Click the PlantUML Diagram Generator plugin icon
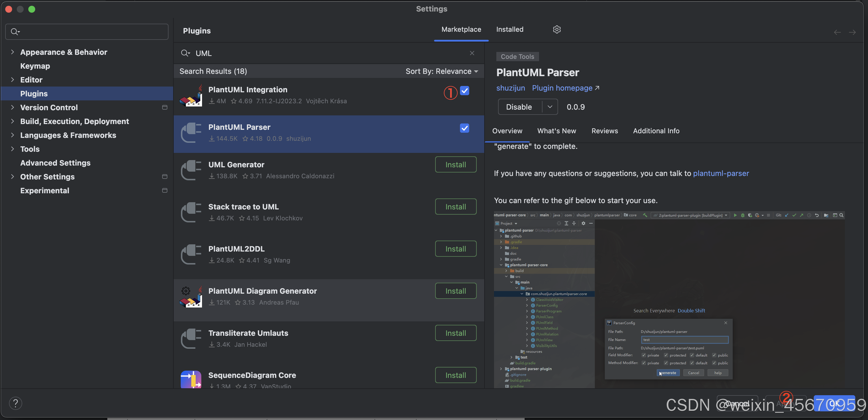The image size is (868, 420). tap(191, 297)
